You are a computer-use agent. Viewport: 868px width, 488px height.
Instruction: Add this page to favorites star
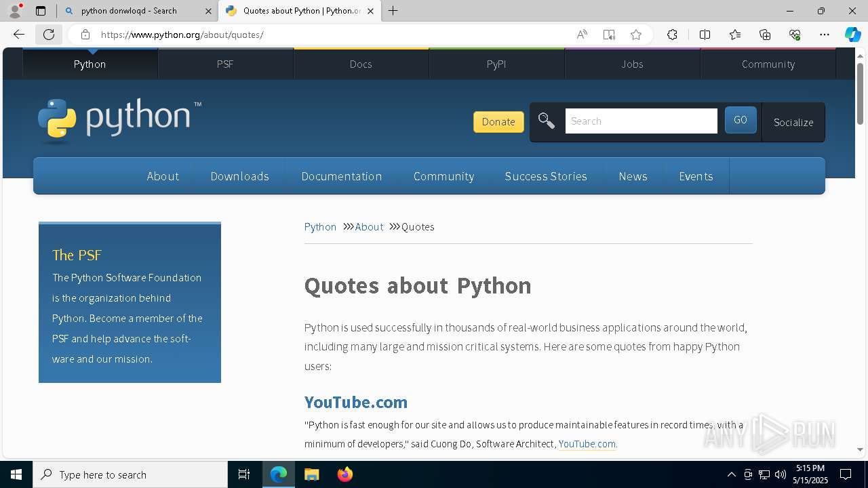coord(636,35)
